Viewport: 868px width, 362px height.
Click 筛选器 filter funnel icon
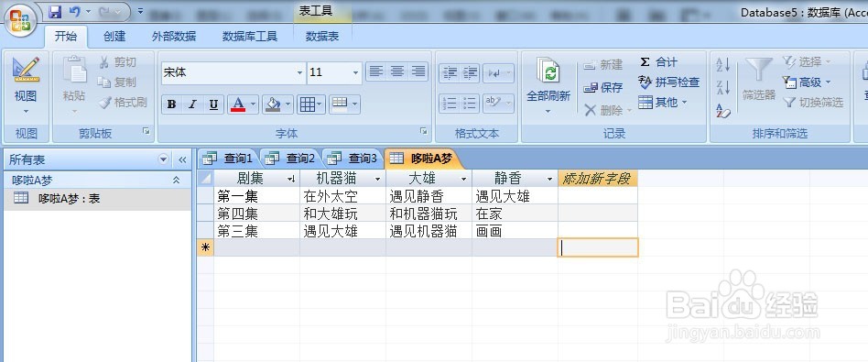coord(758,71)
